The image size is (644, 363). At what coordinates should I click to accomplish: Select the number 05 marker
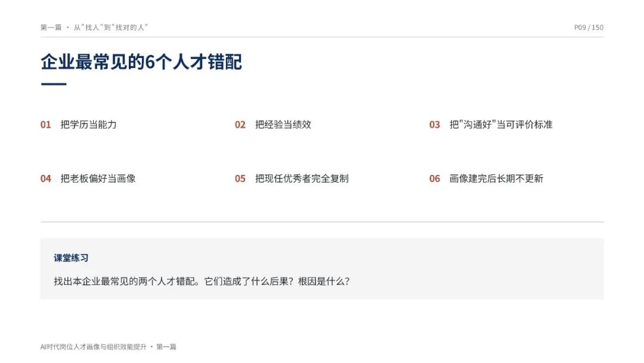click(x=240, y=179)
